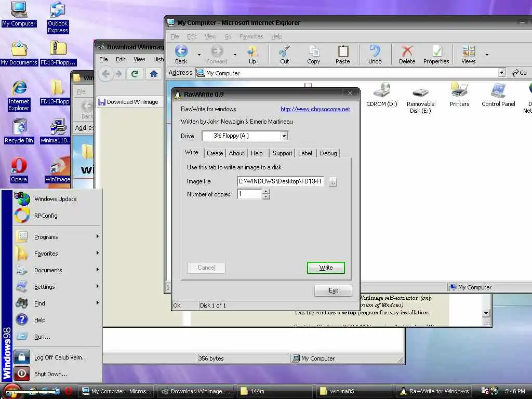This screenshot has height=399, width=532.
Task: Switch to the Help tab in RawWrite
Action: point(257,153)
